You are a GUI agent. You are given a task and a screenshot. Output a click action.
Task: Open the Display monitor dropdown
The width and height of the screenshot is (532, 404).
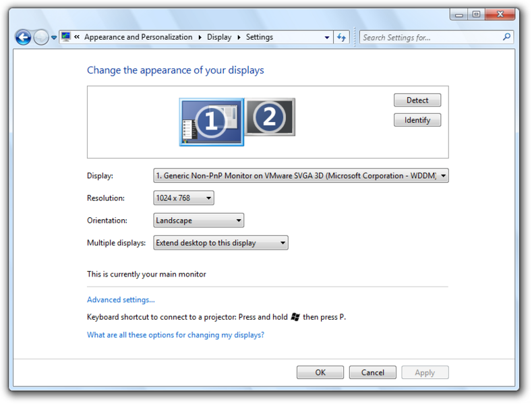point(301,175)
